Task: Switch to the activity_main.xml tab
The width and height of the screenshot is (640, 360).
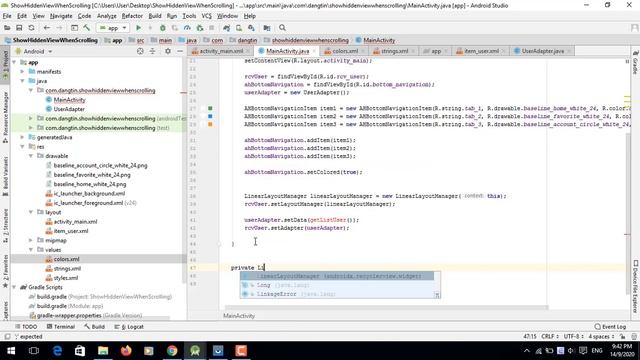Action: point(221,51)
